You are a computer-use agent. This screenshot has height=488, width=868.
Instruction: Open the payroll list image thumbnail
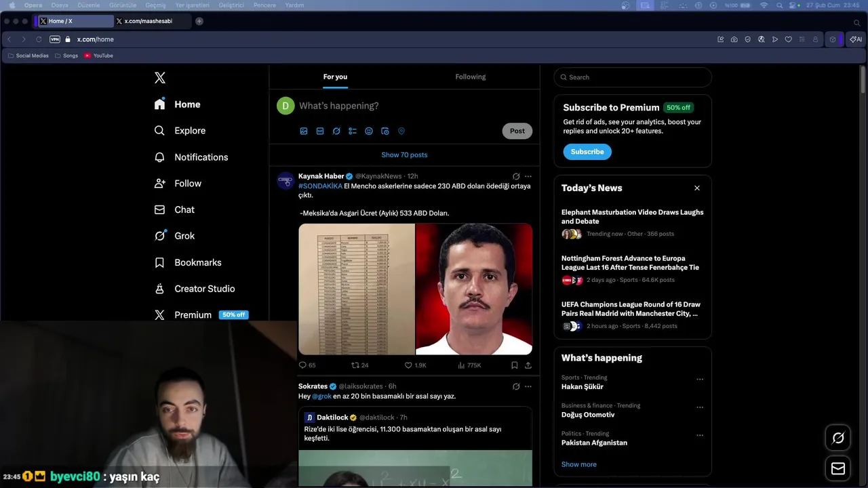click(x=357, y=289)
